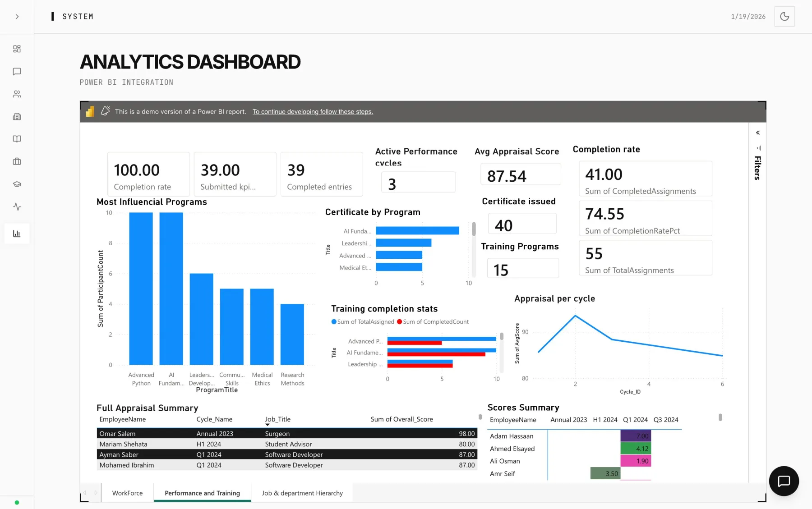812x509 pixels.
Task: Sort by the Cycle_Name column header
Action: (214, 419)
